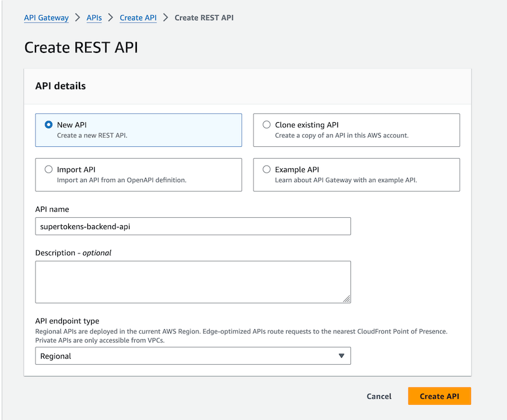
Task: Cancel the REST API creation
Action: (x=379, y=396)
